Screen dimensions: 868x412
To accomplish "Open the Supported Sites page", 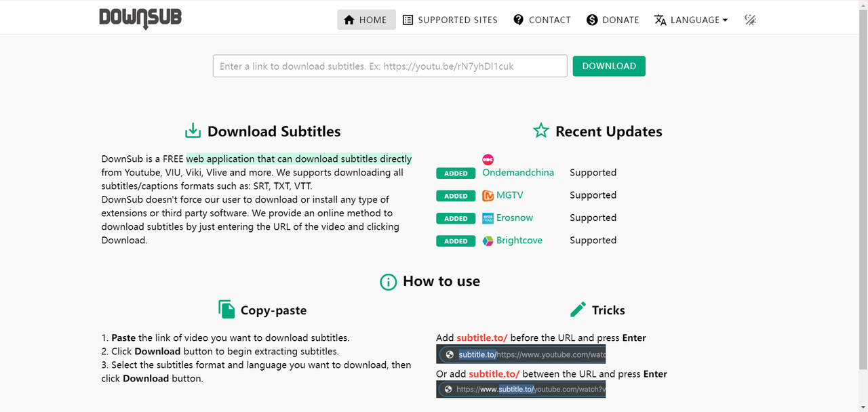I will [x=450, y=20].
